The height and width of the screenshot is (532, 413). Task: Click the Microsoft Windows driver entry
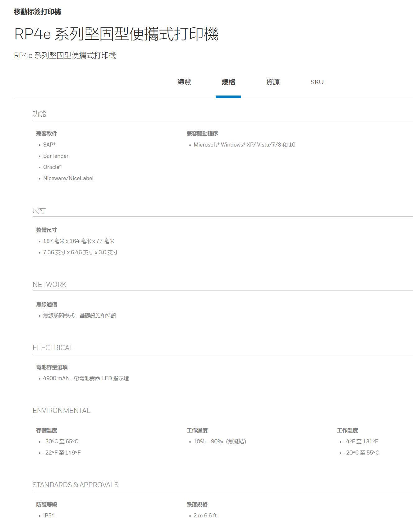244,145
